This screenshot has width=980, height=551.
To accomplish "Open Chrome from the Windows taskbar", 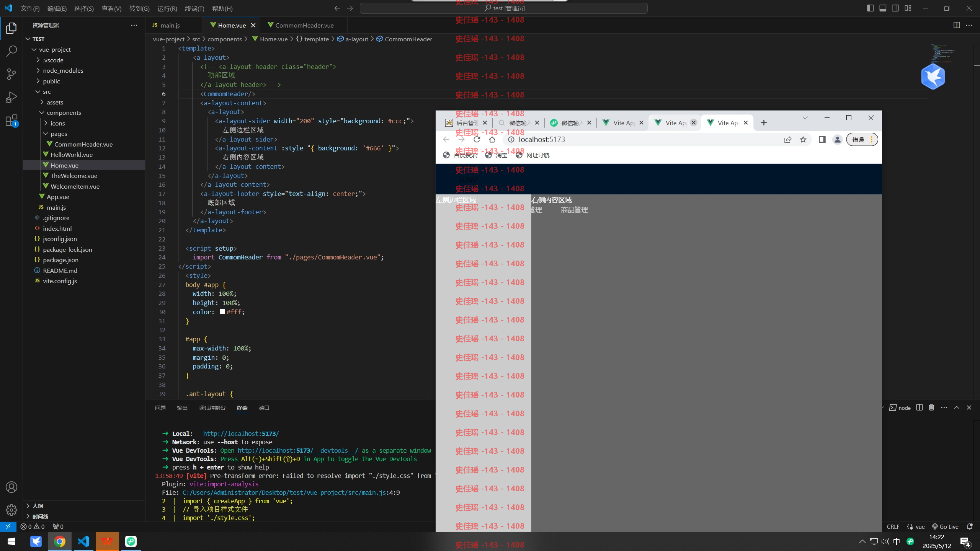I will click(60, 541).
